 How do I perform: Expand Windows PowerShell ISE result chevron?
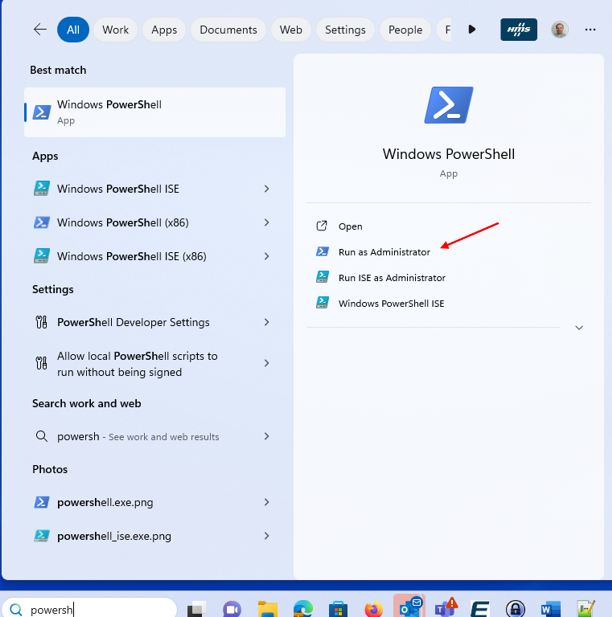click(266, 189)
